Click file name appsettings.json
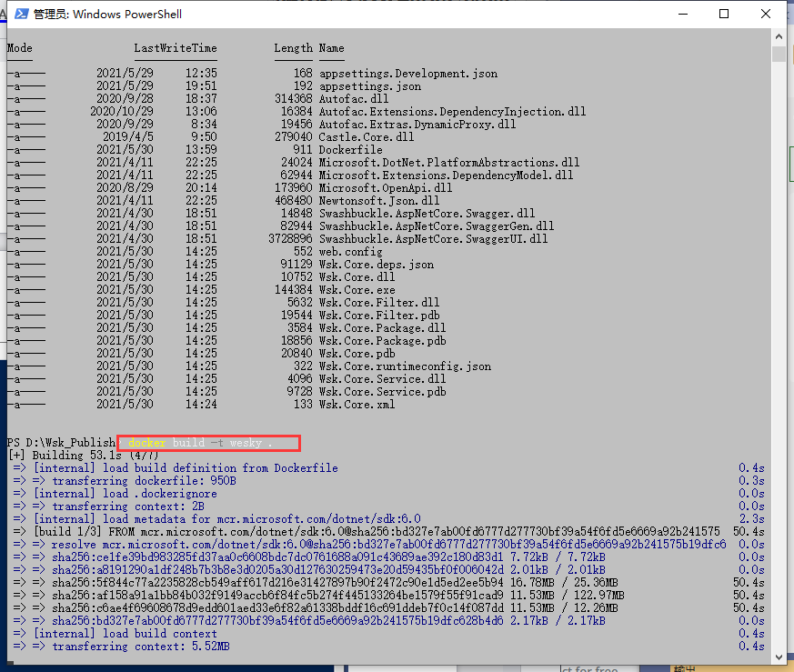Viewport: 794px width, 672px height. point(370,86)
